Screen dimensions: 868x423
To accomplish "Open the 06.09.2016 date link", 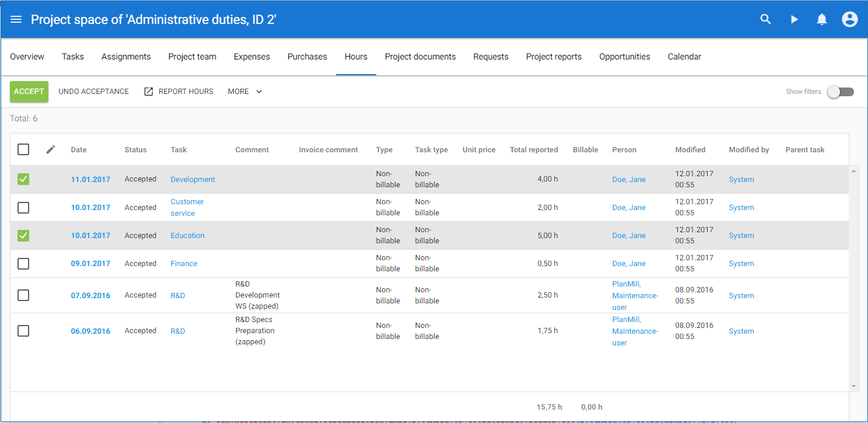I will point(90,331).
